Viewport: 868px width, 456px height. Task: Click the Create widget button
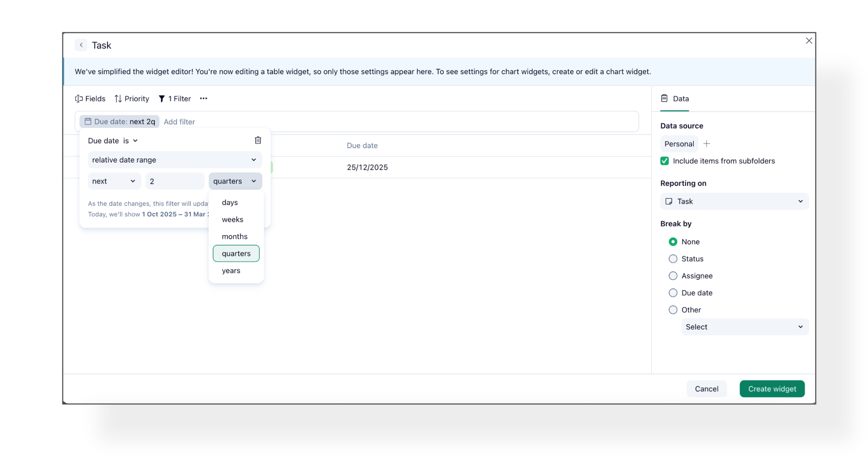click(771, 389)
